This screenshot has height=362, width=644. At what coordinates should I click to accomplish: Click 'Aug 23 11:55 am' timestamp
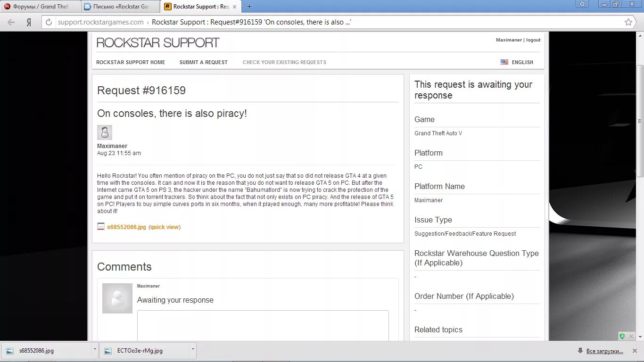pyautogui.click(x=119, y=153)
